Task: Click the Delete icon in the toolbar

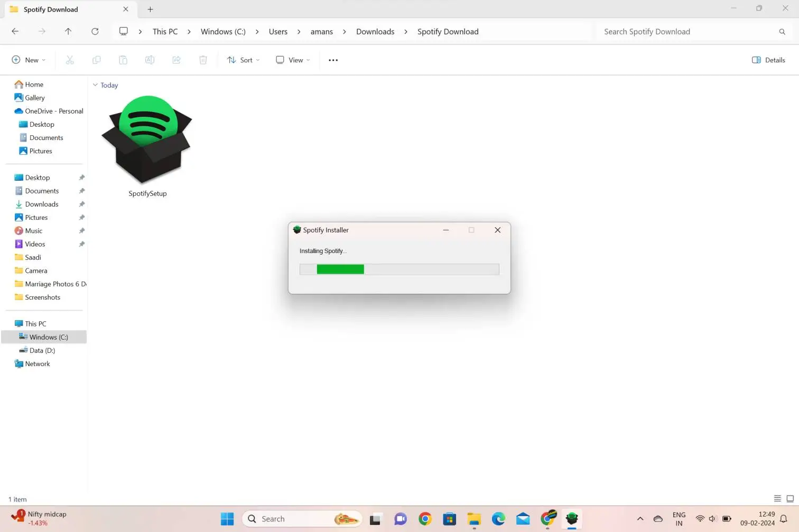Action: [x=203, y=60]
